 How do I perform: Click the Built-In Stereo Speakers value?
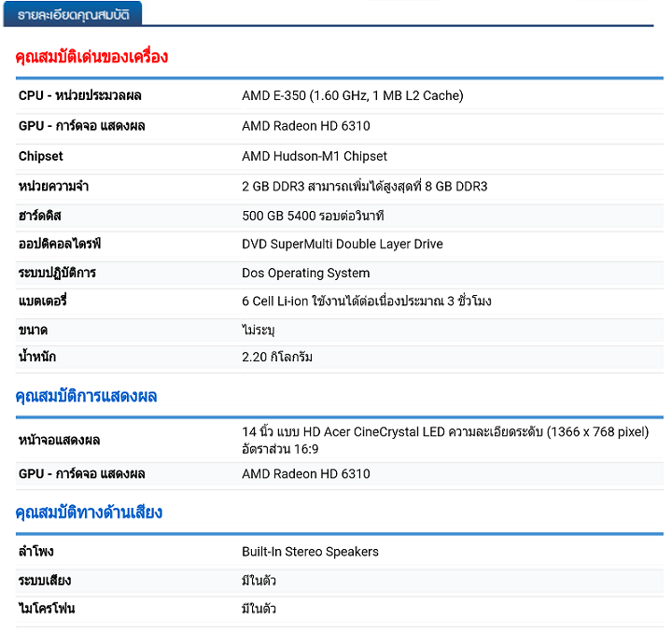[x=310, y=551]
